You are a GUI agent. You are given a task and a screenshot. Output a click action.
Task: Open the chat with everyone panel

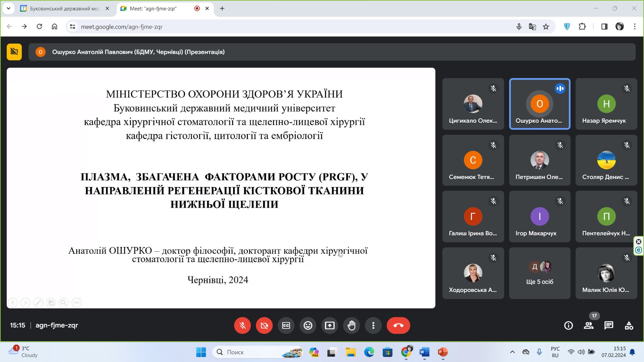609,325
